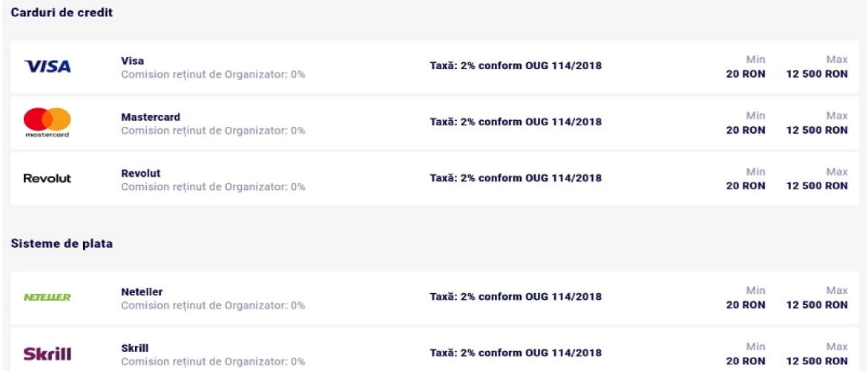
Task: Click Mastercard's 12 500 RON max limit
Action: 817,130
